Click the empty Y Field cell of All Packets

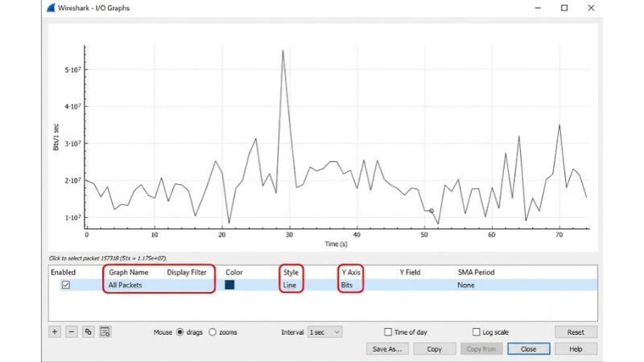tap(426, 285)
